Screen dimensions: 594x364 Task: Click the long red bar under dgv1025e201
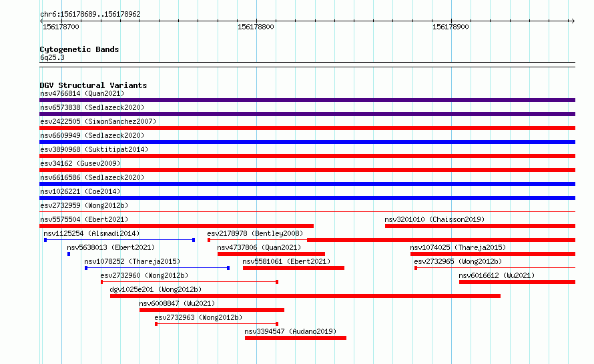[x=305, y=296]
